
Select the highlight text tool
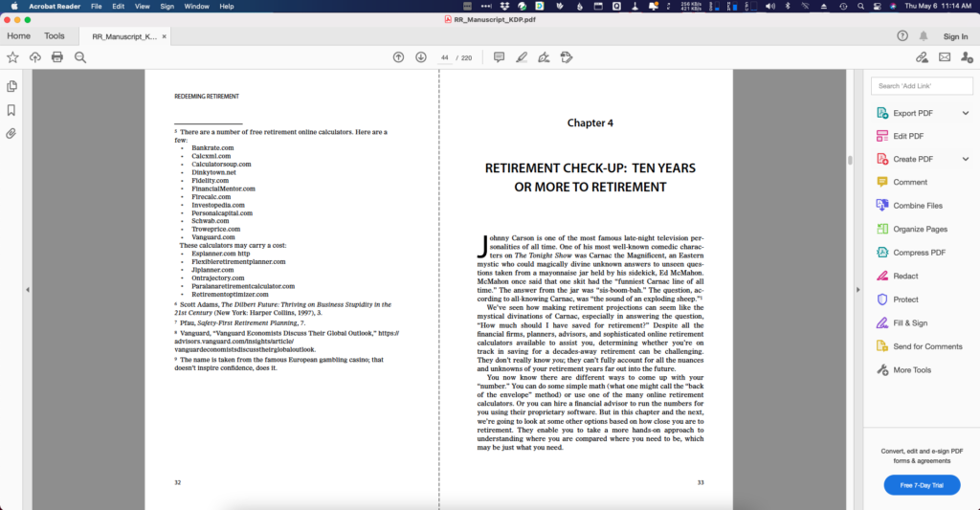pyautogui.click(x=522, y=57)
